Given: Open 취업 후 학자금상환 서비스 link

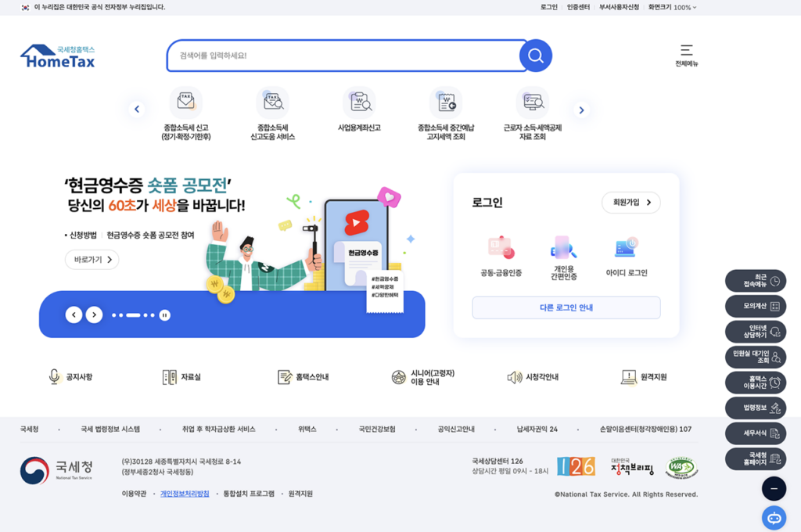Looking at the screenshot, I should coord(219,430).
